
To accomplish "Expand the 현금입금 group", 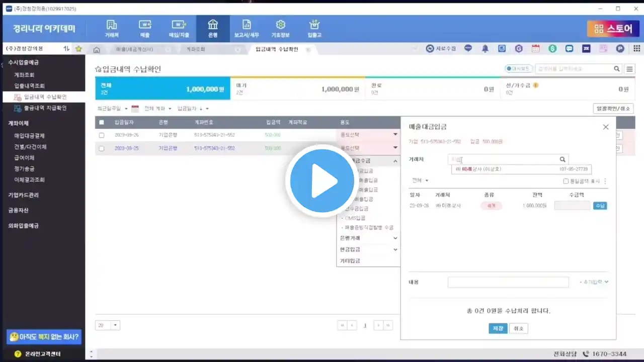I will (x=368, y=249).
